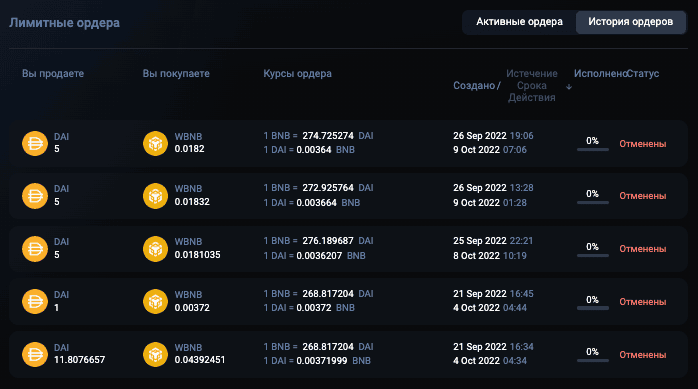Image resolution: width=698 pixels, height=389 pixels.
Task: Click WBNB icon in the 0.0182 order row
Action: (x=155, y=143)
